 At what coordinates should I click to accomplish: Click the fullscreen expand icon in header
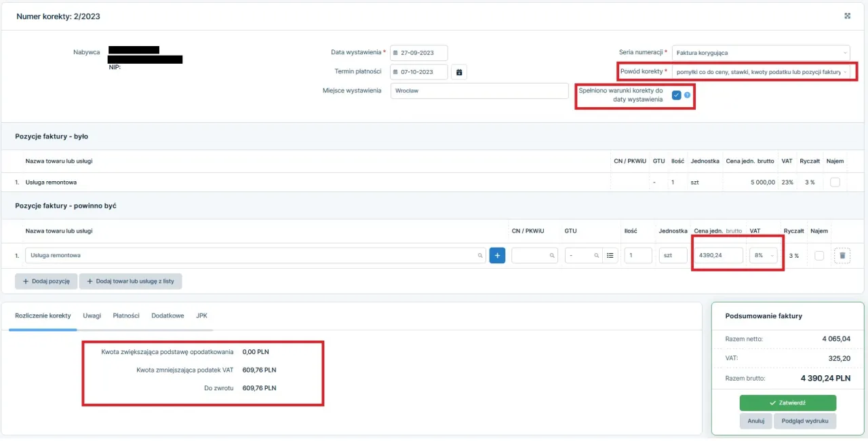click(847, 16)
